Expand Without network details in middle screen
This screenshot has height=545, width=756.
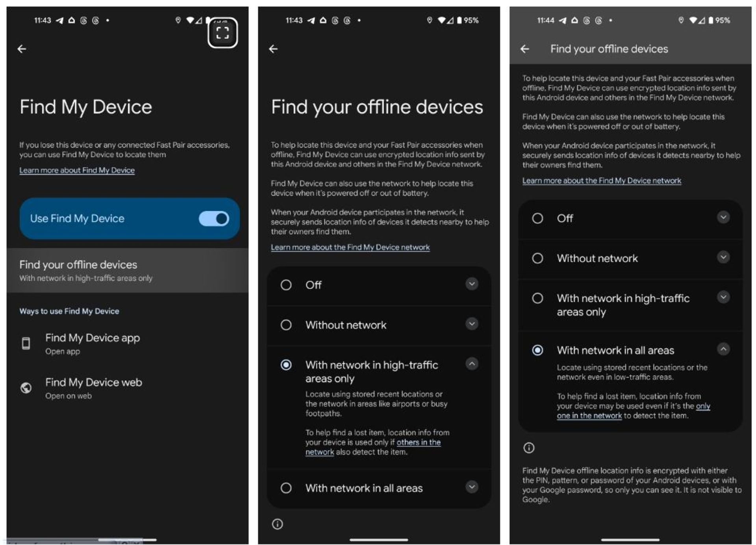click(x=472, y=324)
